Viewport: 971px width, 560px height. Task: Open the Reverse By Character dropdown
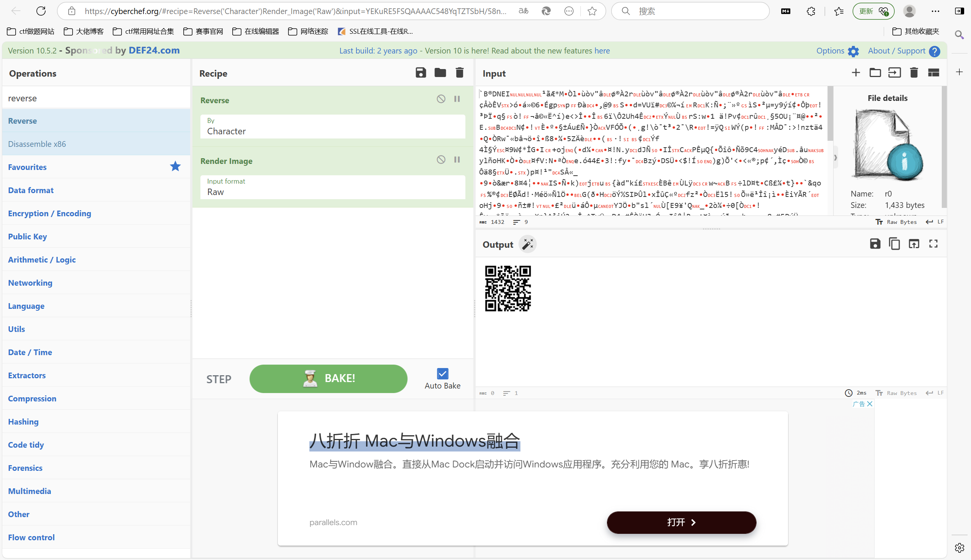pos(333,127)
